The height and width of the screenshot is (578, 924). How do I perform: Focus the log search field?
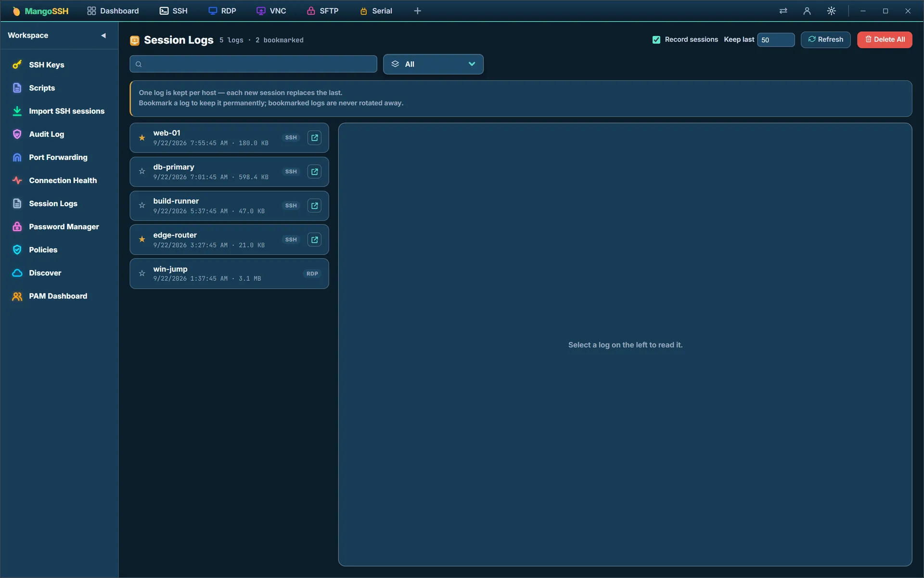pos(253,64)
